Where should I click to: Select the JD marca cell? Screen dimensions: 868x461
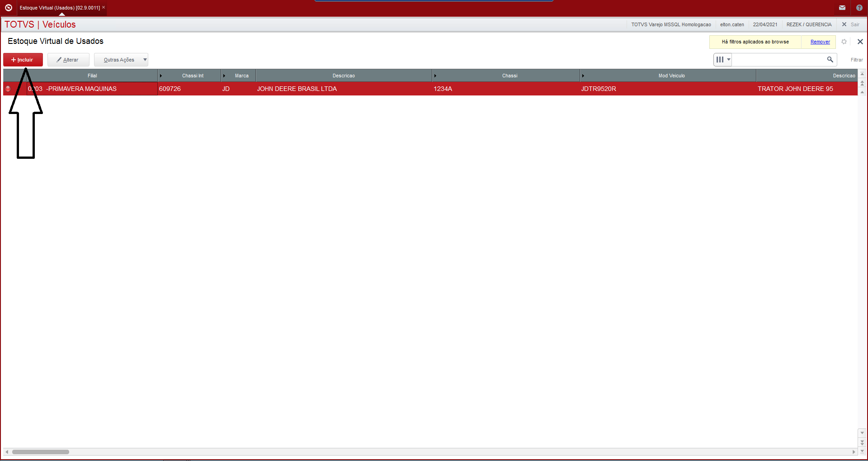point(238,89)
